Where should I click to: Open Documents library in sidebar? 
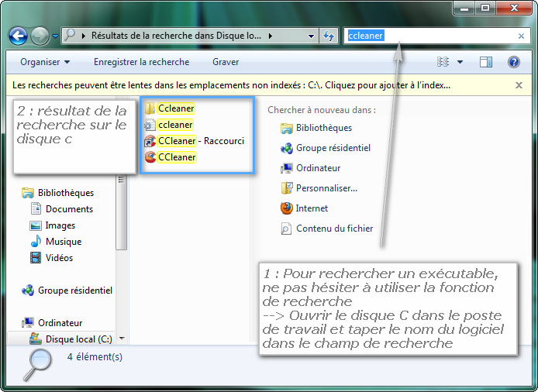coord(62,209)
